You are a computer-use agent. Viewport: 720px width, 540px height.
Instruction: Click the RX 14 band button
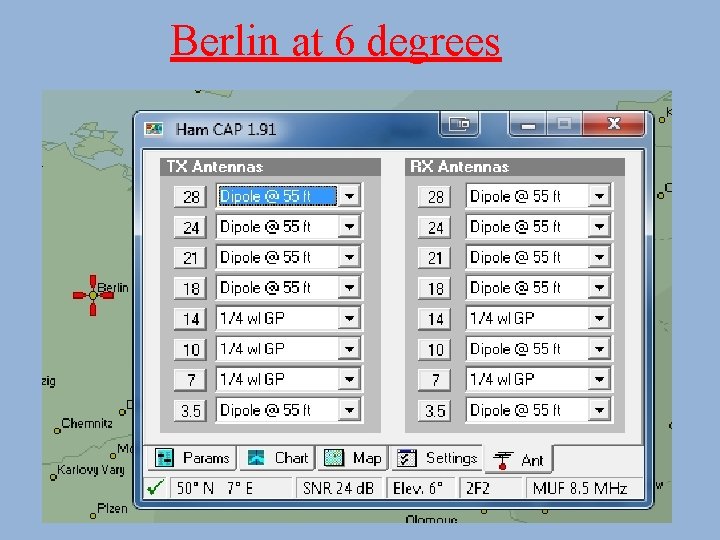click(x=434, y=319)
